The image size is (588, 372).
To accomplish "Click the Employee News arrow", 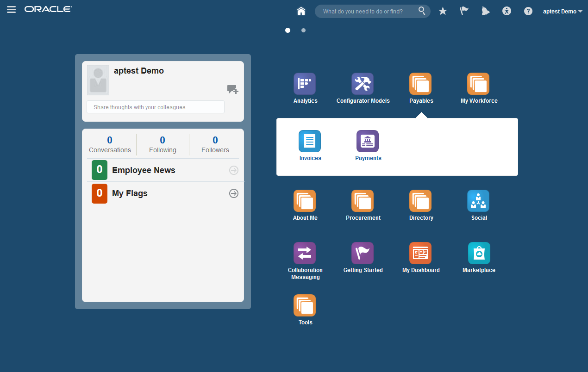I will (x=234, y=170).
